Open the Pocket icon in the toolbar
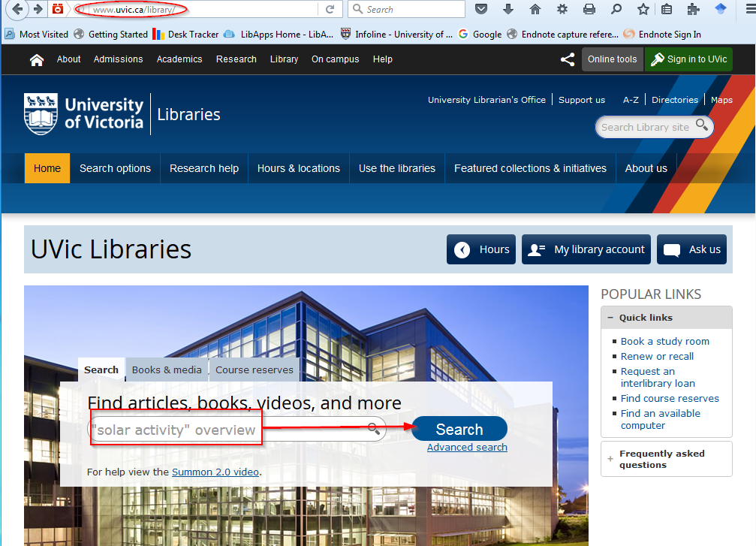756x546 pixels. tap(480, 9)
